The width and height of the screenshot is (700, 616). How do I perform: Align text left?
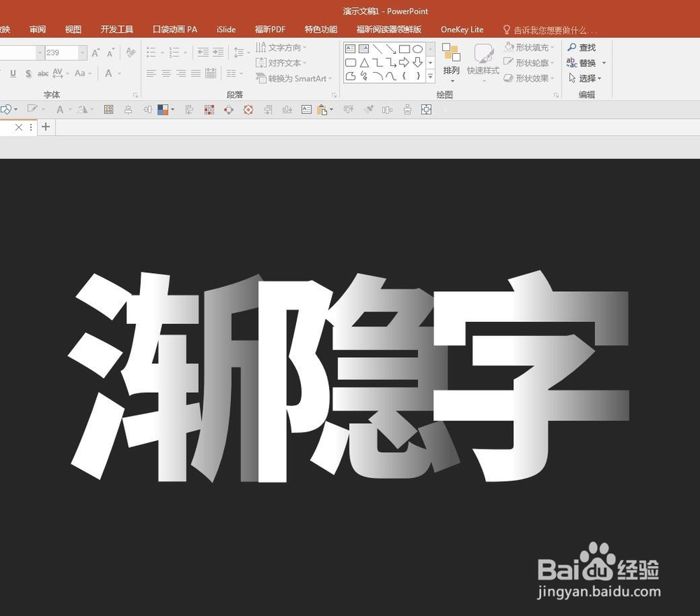tap(151, 73)
